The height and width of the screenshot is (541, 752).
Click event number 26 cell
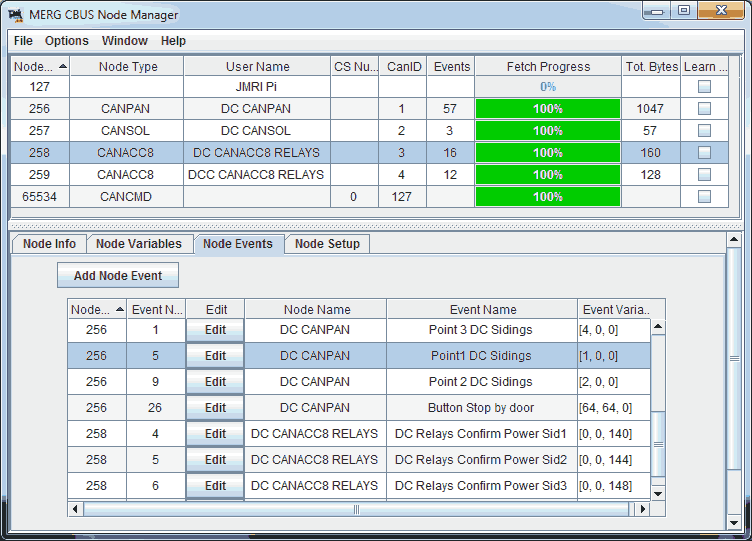click(x=155, y=408)
